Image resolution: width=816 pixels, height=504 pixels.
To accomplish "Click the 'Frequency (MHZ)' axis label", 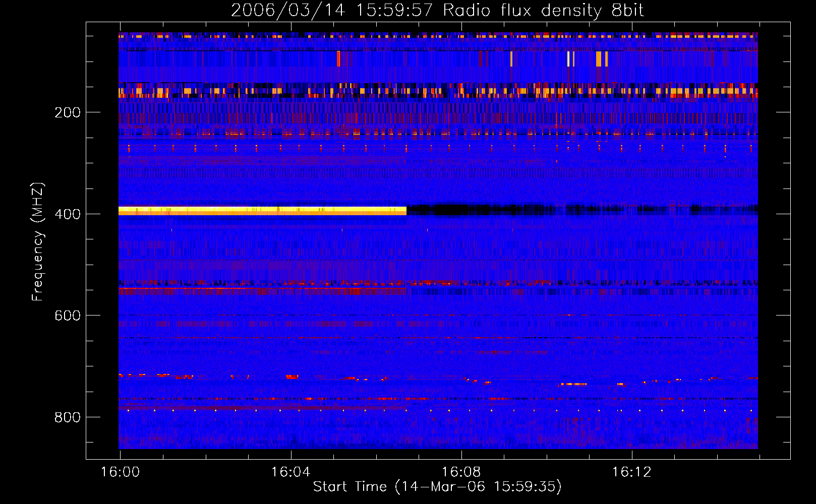I will tap(37, 242).
